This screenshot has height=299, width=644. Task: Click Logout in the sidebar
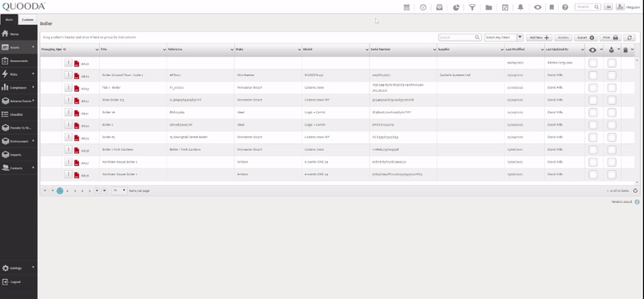19,282
